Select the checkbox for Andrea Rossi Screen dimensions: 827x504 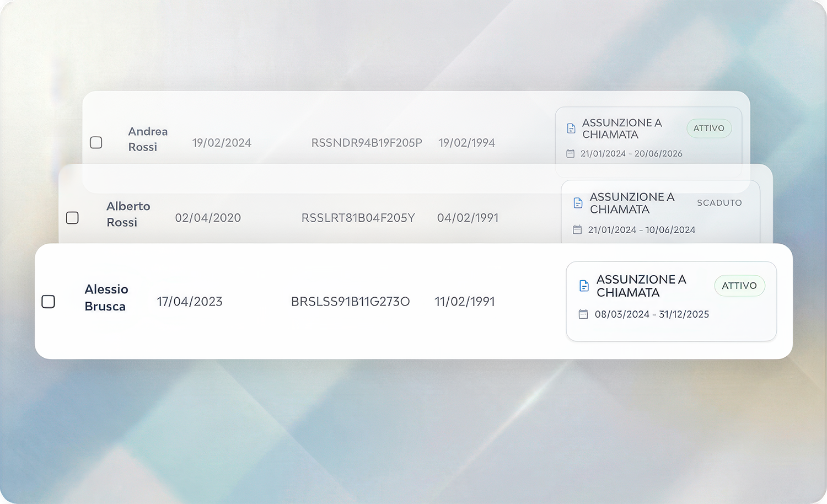coord(96,143)
